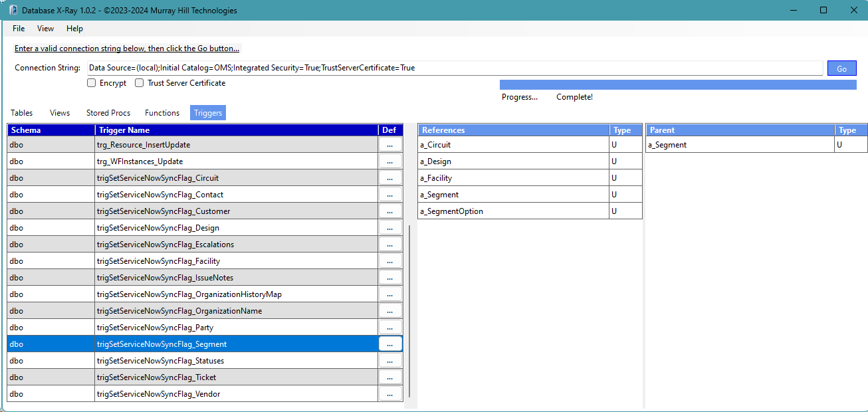
Task: Click Type header in the Parent grid
Action: (x=851, y=130)
